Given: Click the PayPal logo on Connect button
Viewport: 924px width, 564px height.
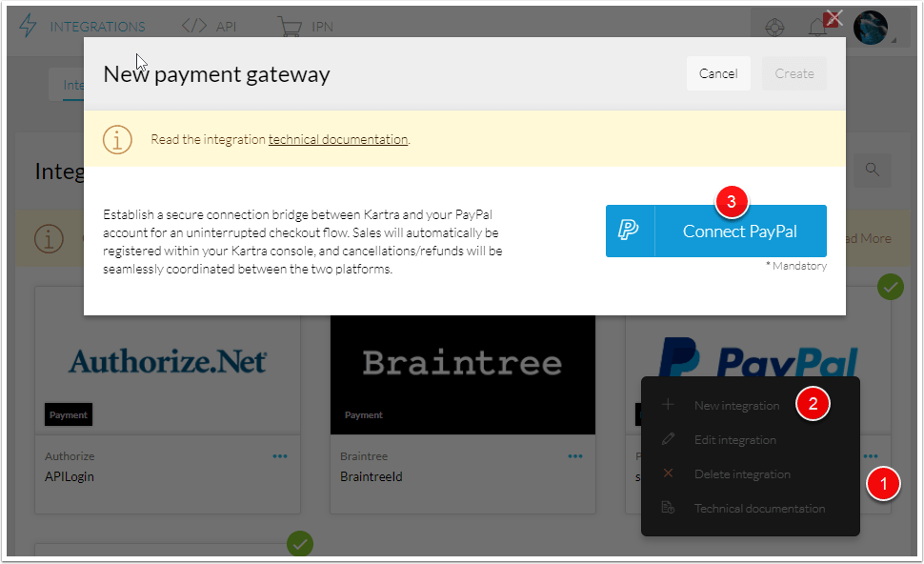Looking at the screenshot, I should coord(630,231).
